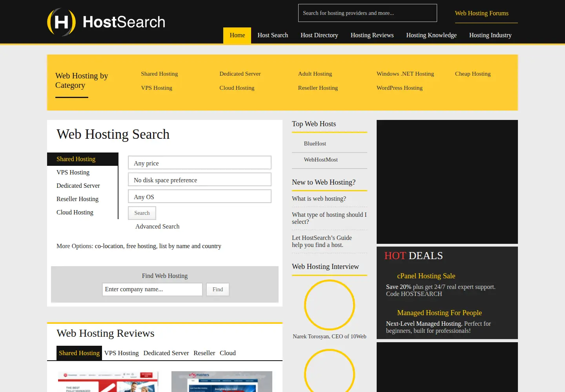
Task: Open What is web hosting? link
Action: click(319, 199)
